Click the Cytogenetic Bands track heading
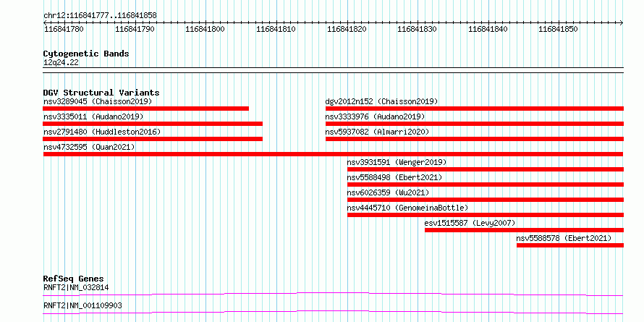The height and width of the screenshot is (322, 644). pos(86,54)
